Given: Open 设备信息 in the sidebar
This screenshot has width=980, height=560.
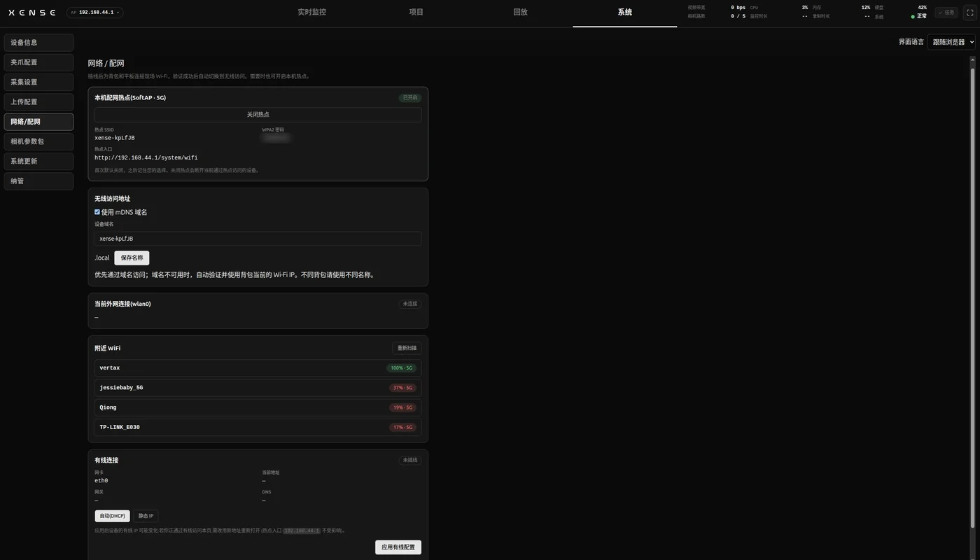Looking at the screenshot, I should [x=38, y=43].
